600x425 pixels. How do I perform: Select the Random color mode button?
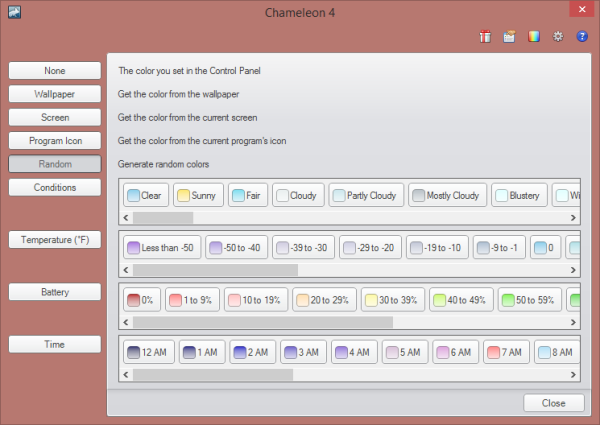pyautogui.click(x=55, y=164)
